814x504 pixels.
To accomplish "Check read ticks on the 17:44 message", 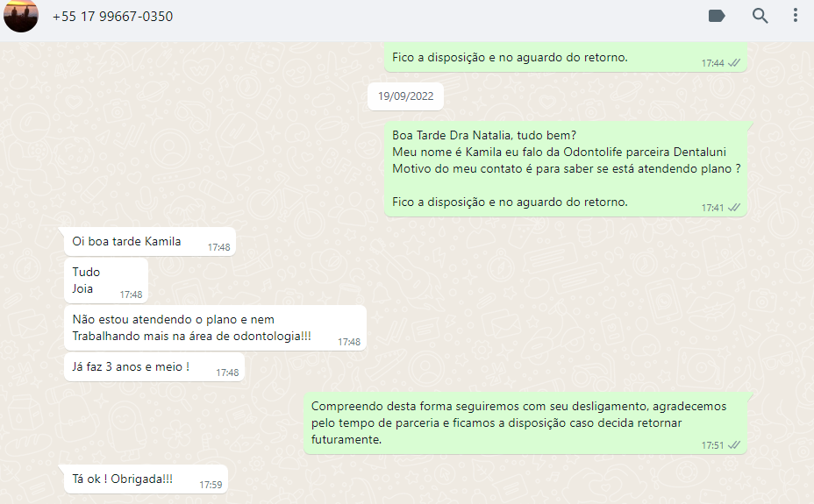I will 734,63.
